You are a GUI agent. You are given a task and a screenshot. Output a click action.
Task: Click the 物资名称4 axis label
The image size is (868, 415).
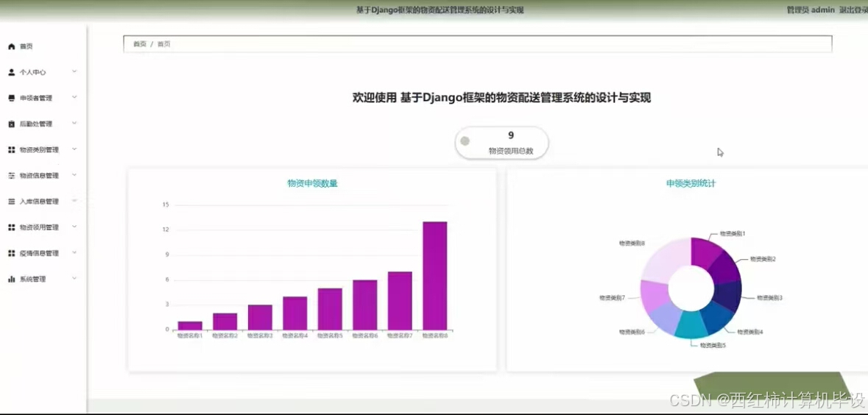coord(295,336)
